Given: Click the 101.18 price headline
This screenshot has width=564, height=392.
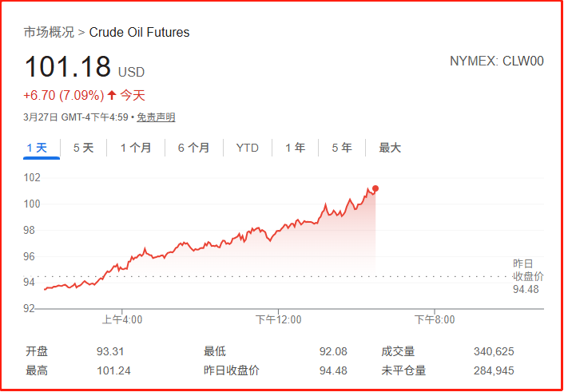Looking at the screenshot, I should pyautogui.click(x=67, y=67).
